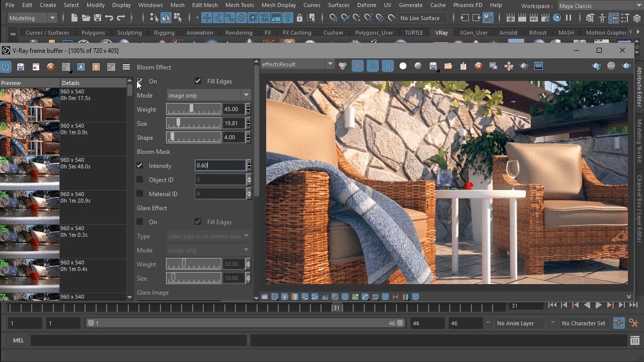
Task: Open an image with the folder icon
Action: click(448, 66)
